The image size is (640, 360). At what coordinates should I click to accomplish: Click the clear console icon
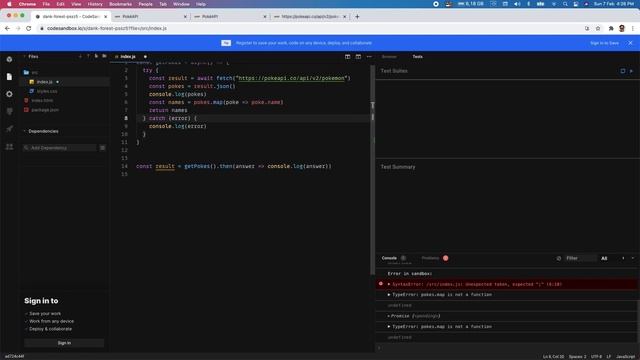click(x=559, y=258)
